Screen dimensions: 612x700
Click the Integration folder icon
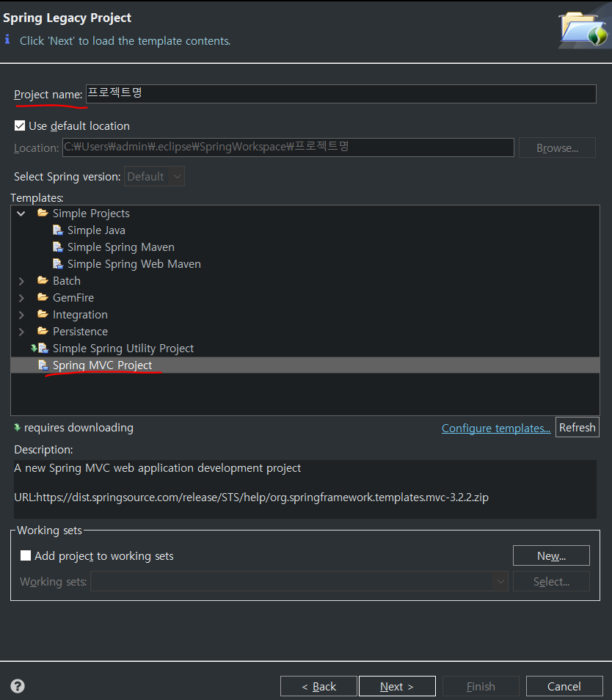43,314
